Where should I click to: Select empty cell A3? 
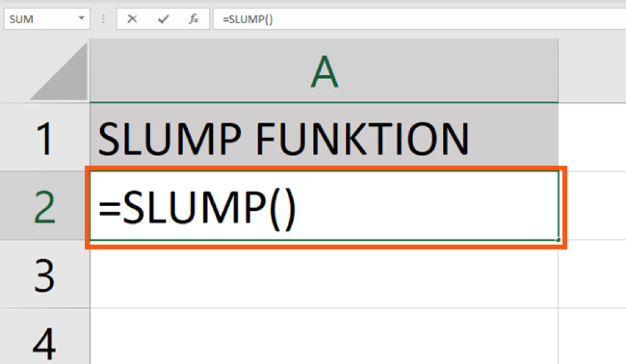click(324, 274)
